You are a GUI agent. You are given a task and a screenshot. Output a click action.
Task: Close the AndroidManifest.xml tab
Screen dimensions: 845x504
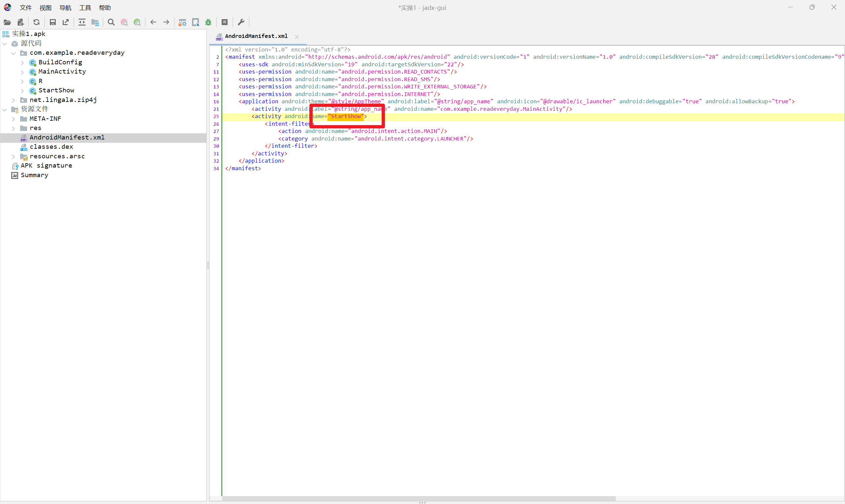click(297, 37)
